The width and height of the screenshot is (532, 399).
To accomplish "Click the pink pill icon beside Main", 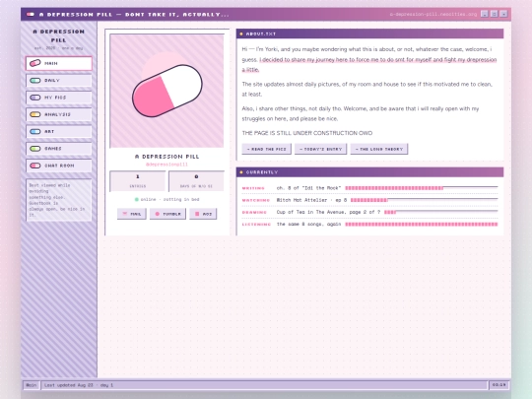I will (x=34, y=63).
